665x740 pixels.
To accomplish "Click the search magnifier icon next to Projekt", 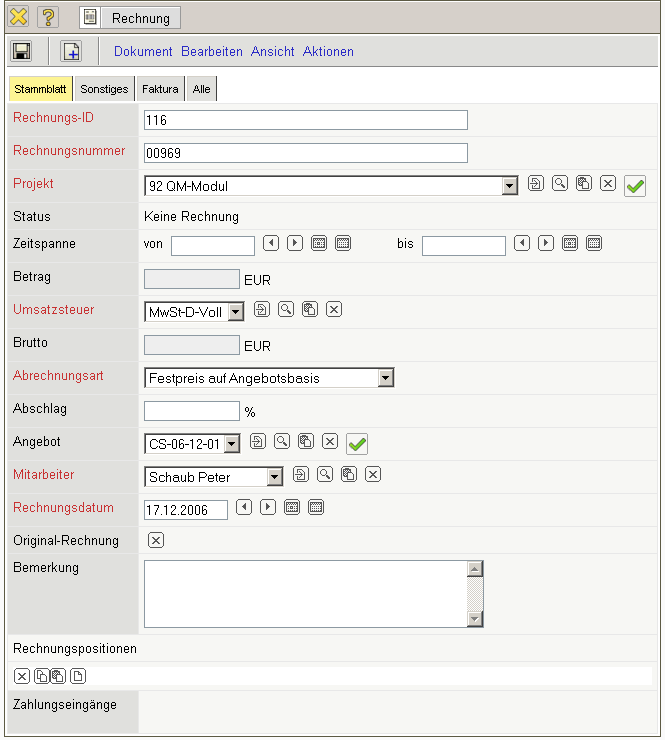I will [x=560, y=184].
